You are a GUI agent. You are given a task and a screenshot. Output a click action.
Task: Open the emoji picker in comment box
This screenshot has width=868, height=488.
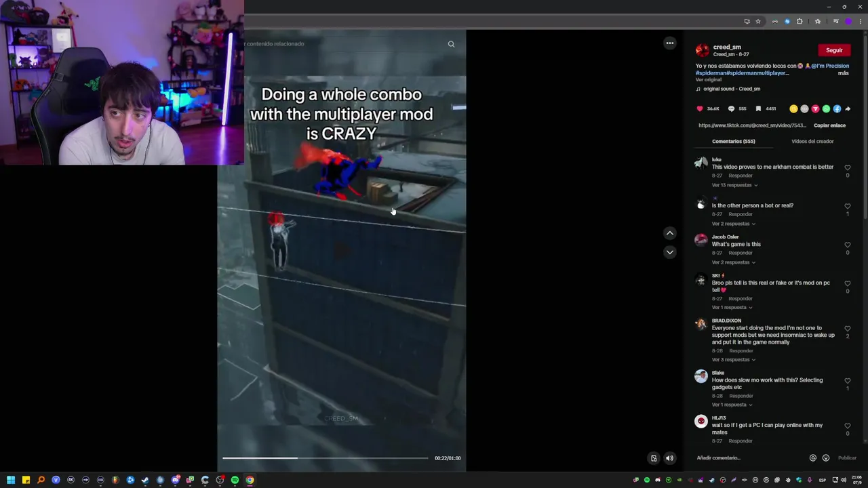pos(825,457)
